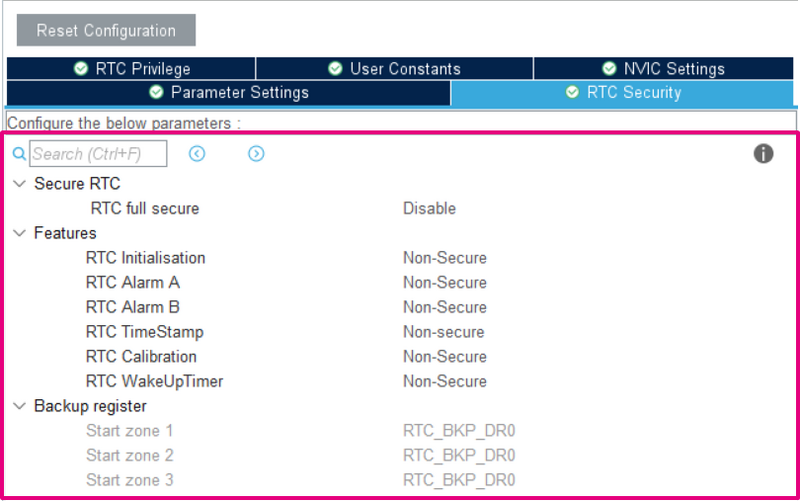
Task: Click the green check on User Constants tab
Action: [x=335, y=68]
